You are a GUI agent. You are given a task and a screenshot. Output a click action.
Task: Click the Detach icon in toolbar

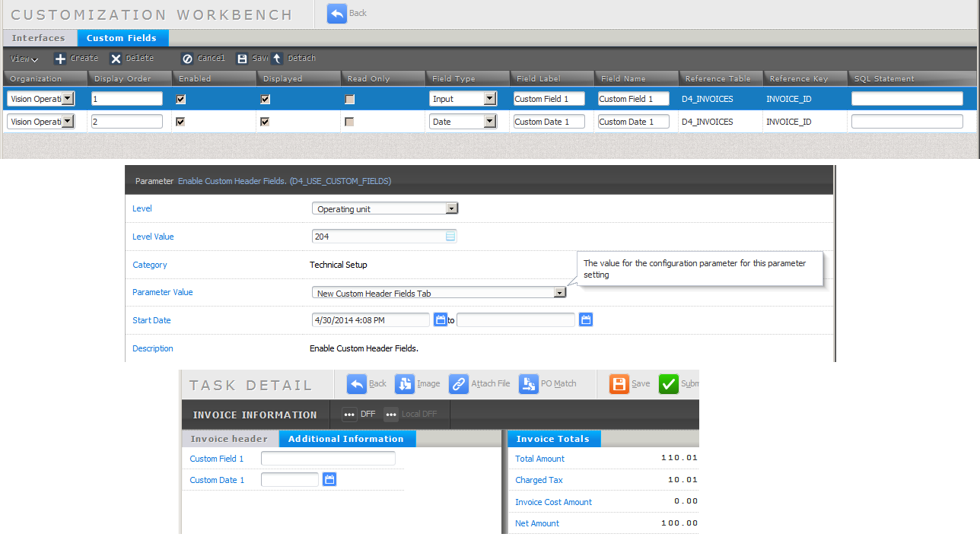[277, 59]
